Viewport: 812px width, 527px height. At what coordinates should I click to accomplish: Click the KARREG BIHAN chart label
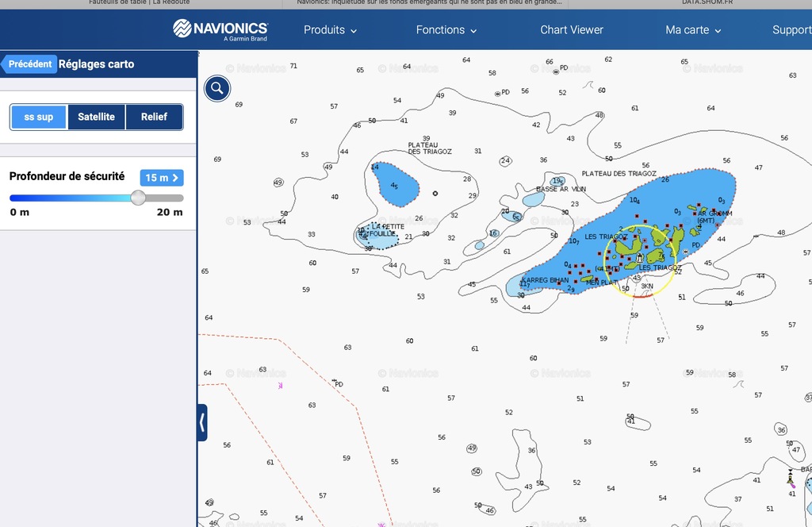(545, 280)
